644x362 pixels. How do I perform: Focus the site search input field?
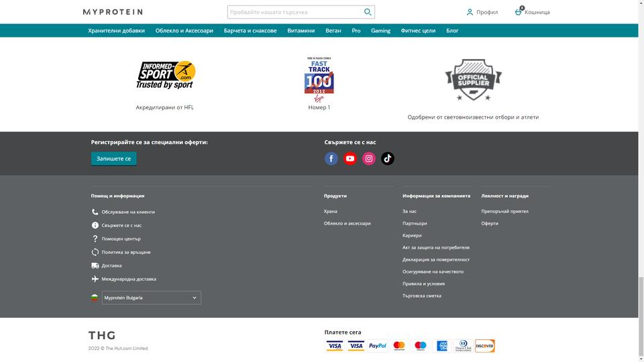point(295,12)
